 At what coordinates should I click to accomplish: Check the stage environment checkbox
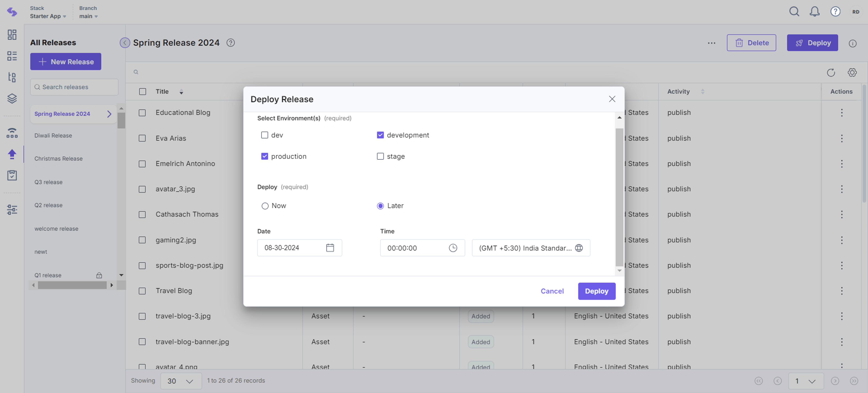pos(380,156)
